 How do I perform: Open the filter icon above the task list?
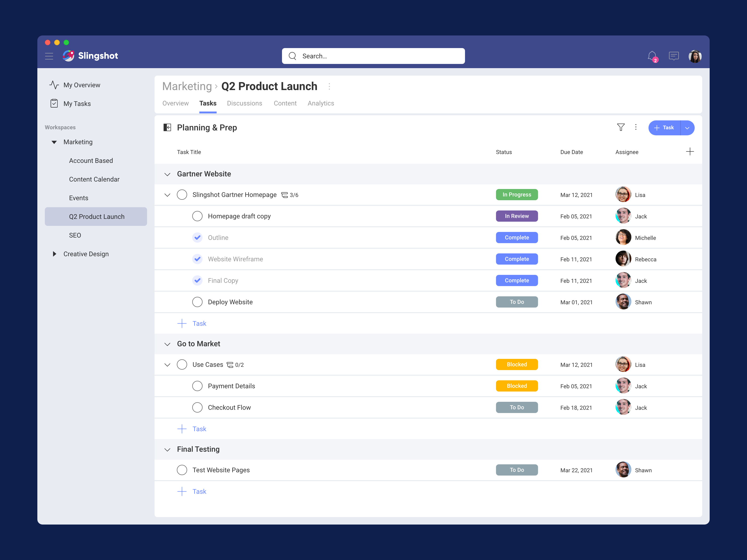tap(621, 127)
